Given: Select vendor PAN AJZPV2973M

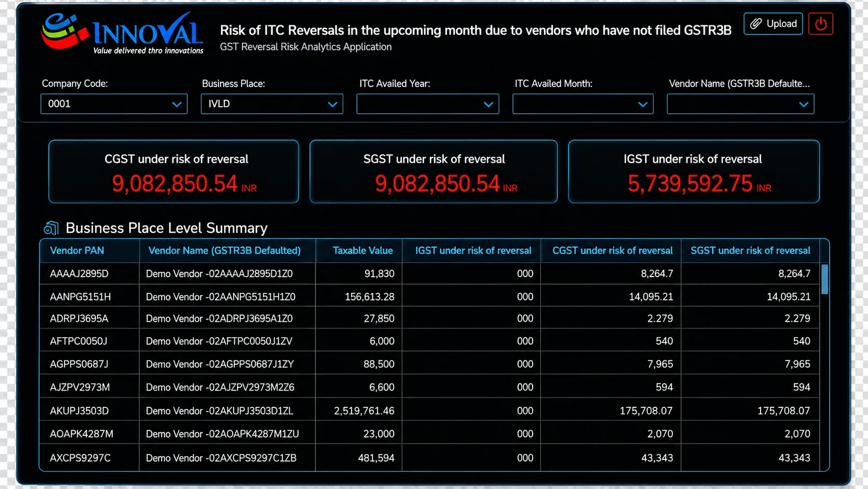Looking at the screenshot, I should point(79,387).
